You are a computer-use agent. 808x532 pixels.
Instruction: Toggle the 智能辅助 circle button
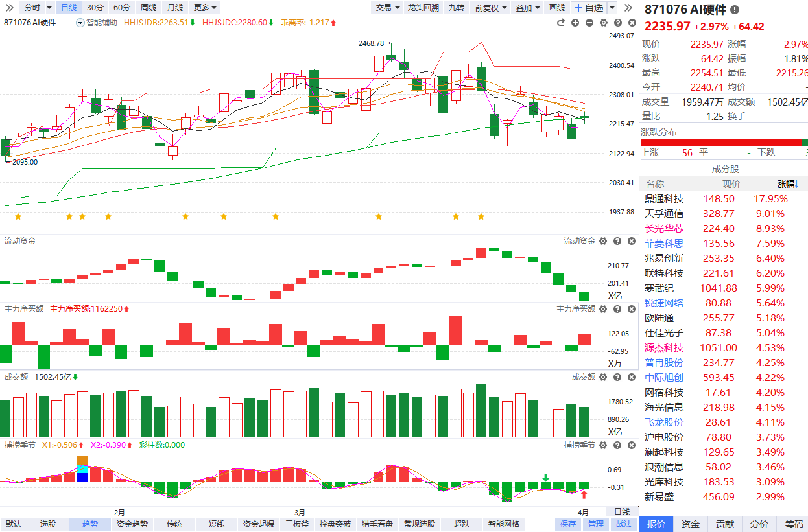tap(80, 23)
